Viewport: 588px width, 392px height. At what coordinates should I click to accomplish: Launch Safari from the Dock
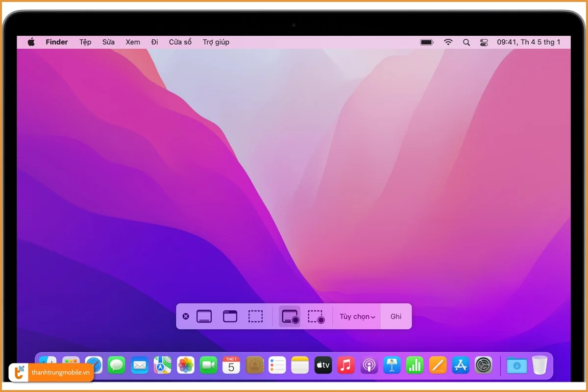coord(93,365)
